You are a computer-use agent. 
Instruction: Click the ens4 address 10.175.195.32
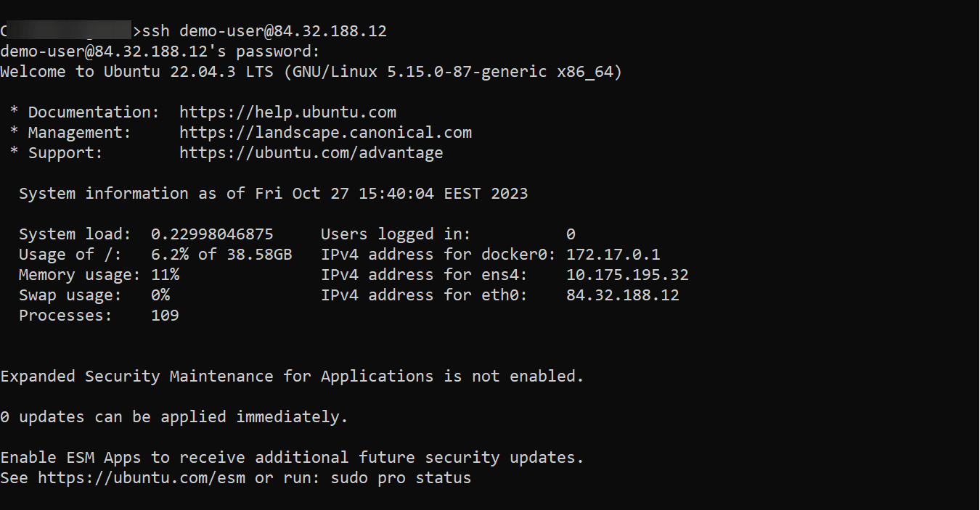point(627,275)
